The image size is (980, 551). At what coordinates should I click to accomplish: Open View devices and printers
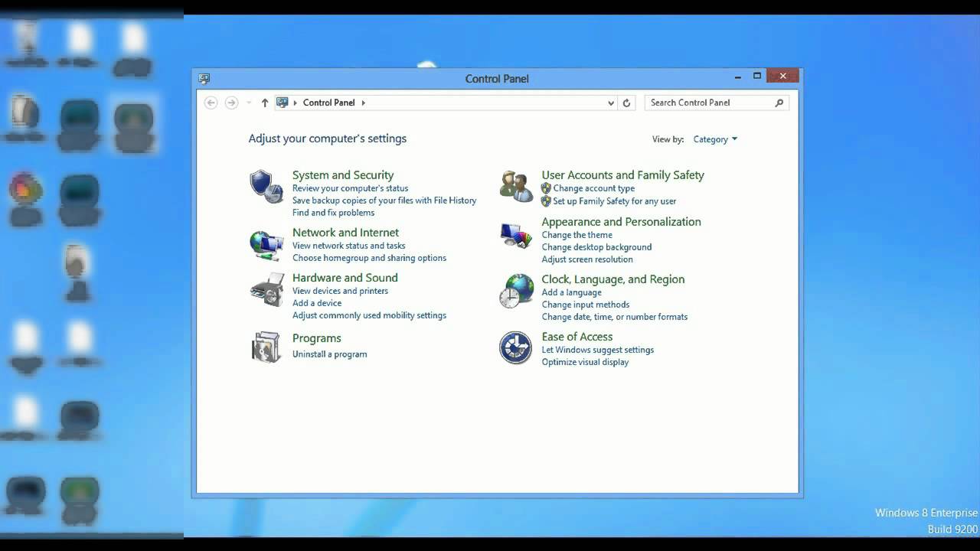340,291
